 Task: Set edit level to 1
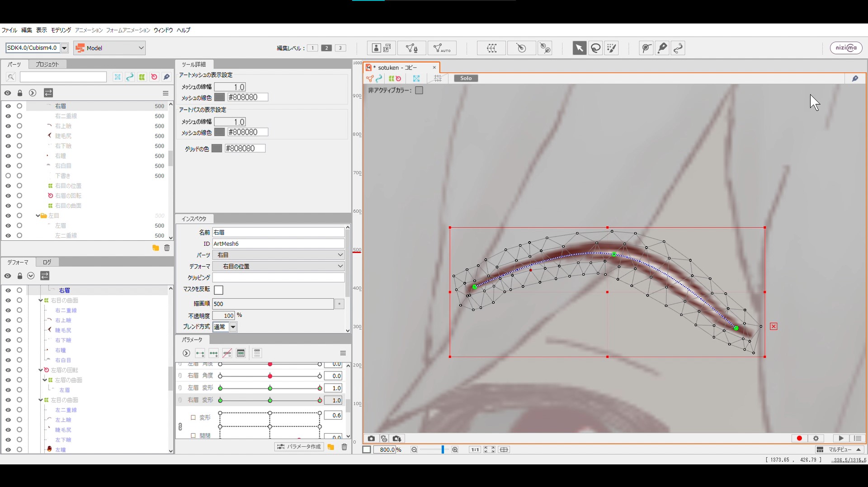pos(312,48)
